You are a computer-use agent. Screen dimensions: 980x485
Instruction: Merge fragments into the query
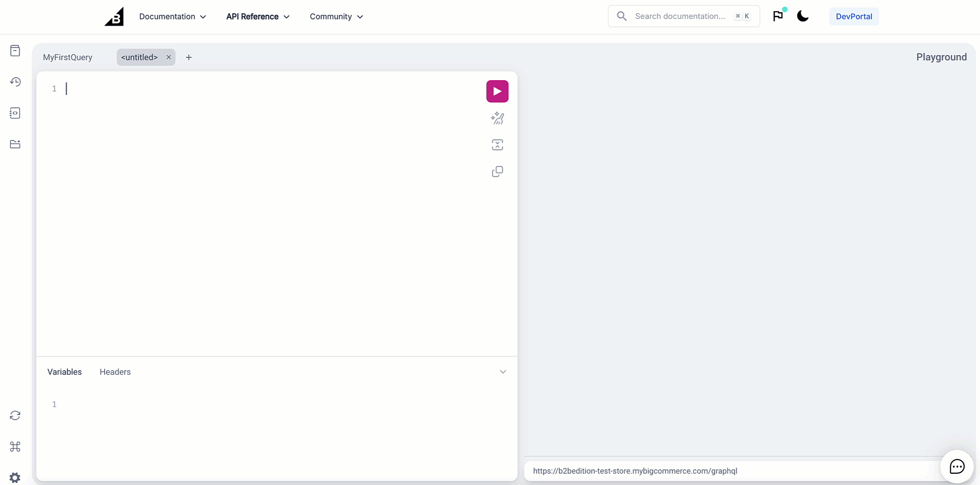497,144
